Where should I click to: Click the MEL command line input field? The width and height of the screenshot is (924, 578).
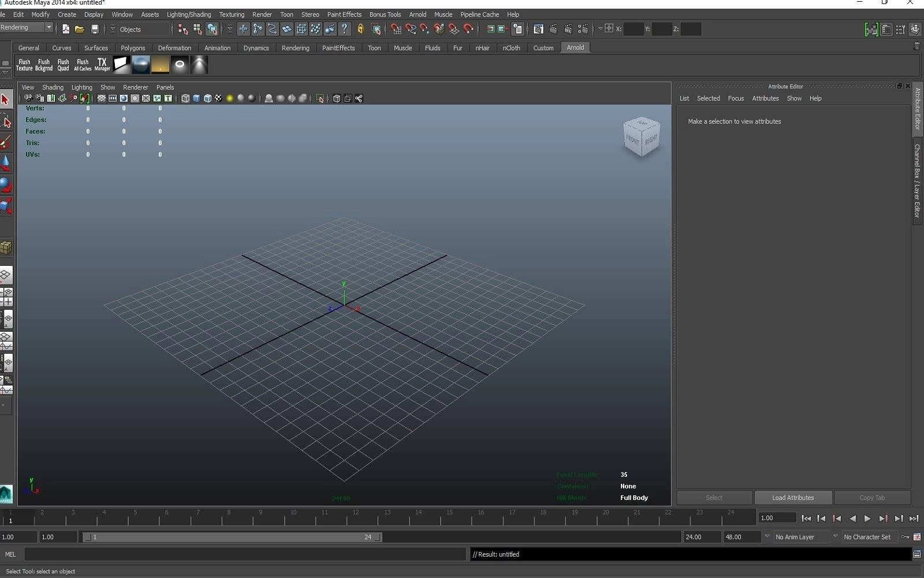(x=245, y=554)
